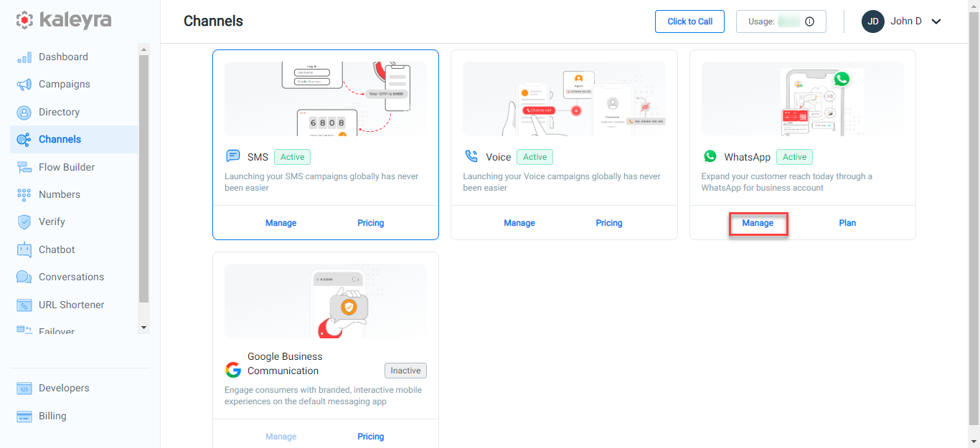Click the Google Business card illustration

point(326,301)
